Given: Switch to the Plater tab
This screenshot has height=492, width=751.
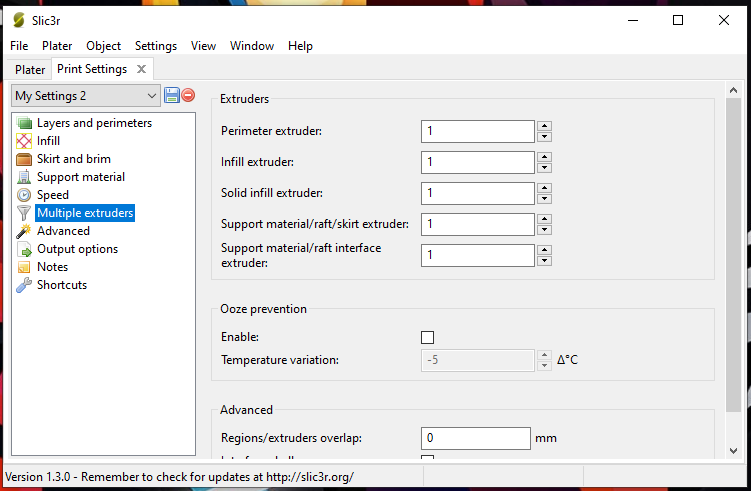Looking at the screenshot, I should pyautogui.click(x=30, y=70).
